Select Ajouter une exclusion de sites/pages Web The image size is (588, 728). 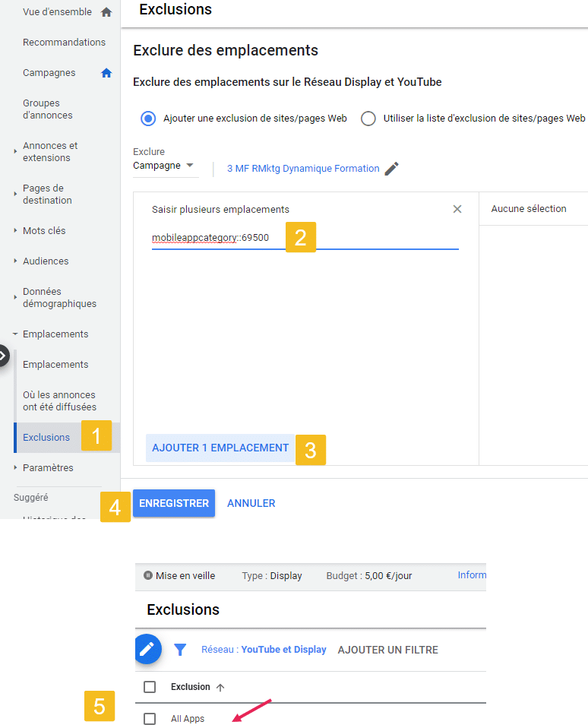pyautogui.click(x=148, y=119)
